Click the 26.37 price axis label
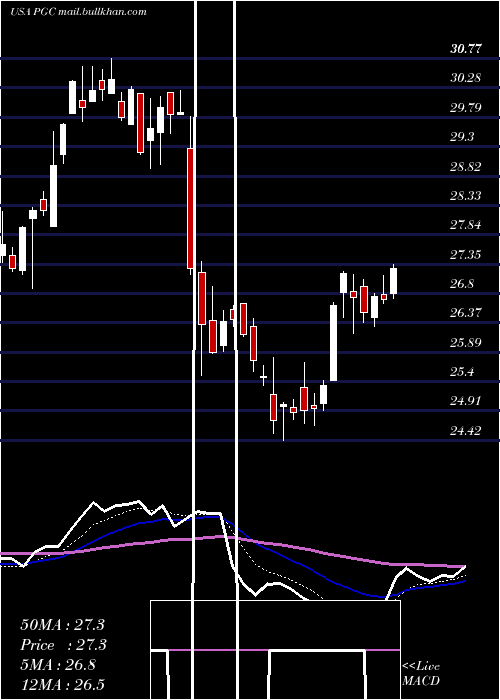 [466, 314]
